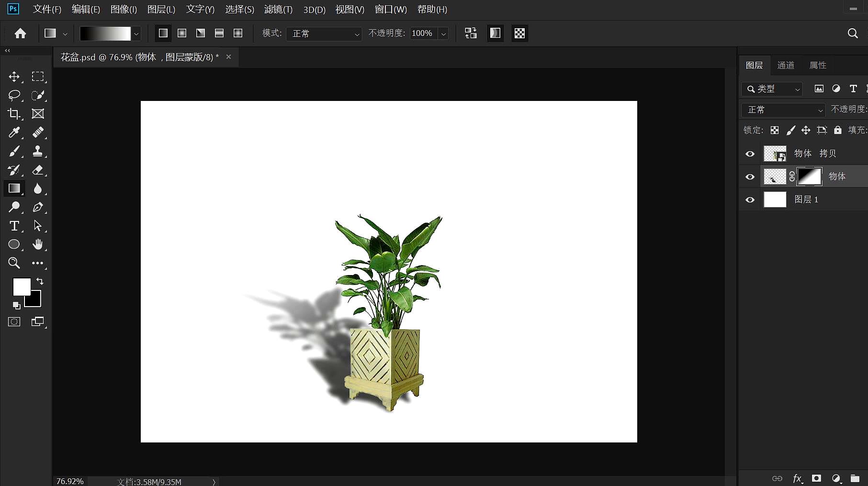Create new group folder button
This screenshot has width=868, height=486.
[855, 478]
